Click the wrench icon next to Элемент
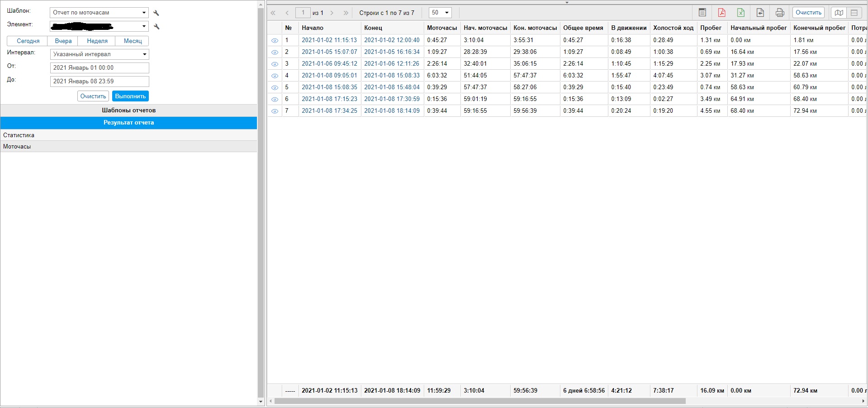Screen dimensions: 868x408 (x=157, y=27)
